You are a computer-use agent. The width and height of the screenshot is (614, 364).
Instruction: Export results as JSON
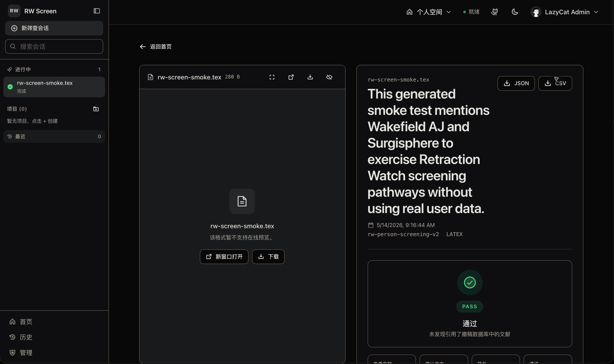(516, 83)
